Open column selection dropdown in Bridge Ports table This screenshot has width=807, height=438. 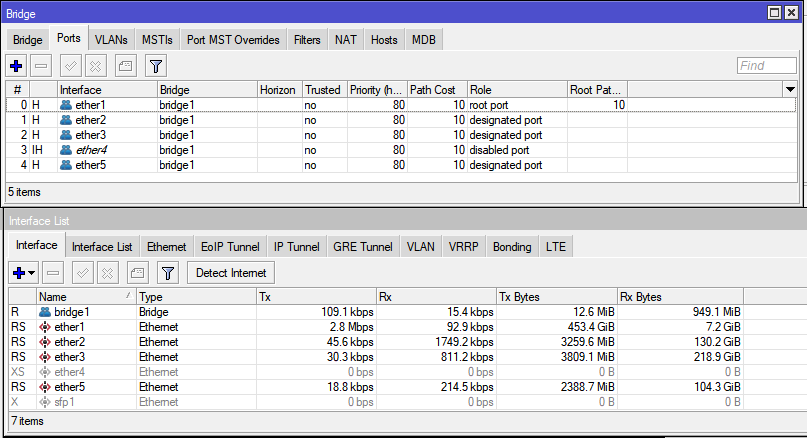coord(790,90)
